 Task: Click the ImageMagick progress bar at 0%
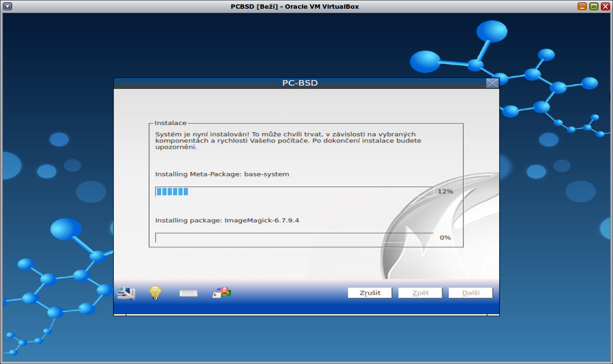click(x=294, y=237)
